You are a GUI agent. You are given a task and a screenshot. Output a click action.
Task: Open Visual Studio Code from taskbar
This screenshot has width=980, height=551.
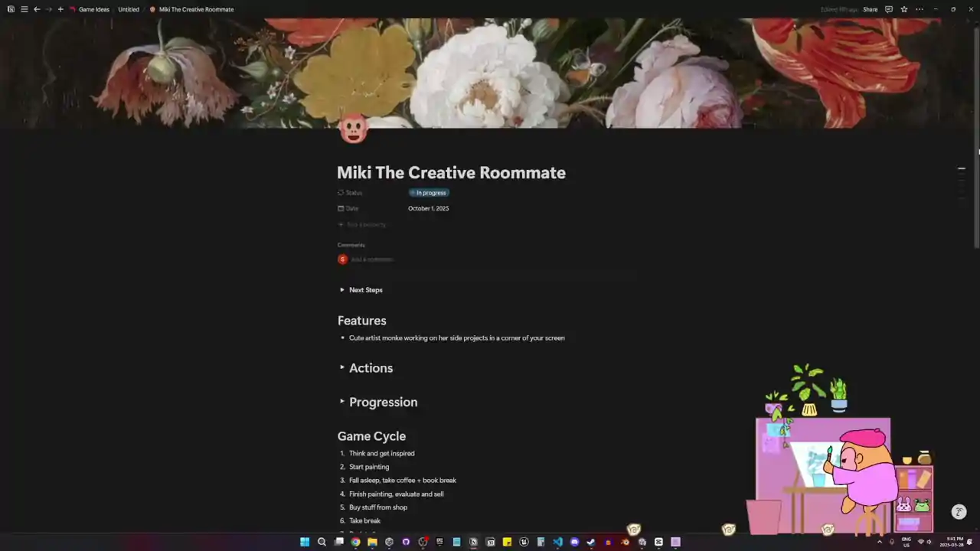(x=557, y=542)
